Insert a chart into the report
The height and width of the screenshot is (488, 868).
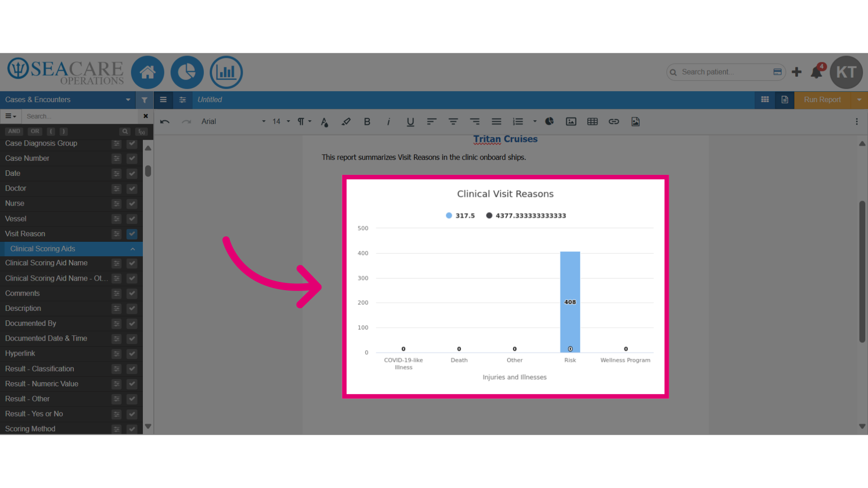click(x=549, y=121)
